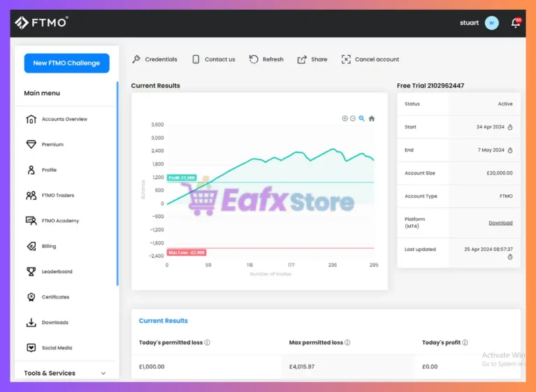This screenshot has height=392, width=536.
Task: Open Certificates menu item
Action: 55,297
